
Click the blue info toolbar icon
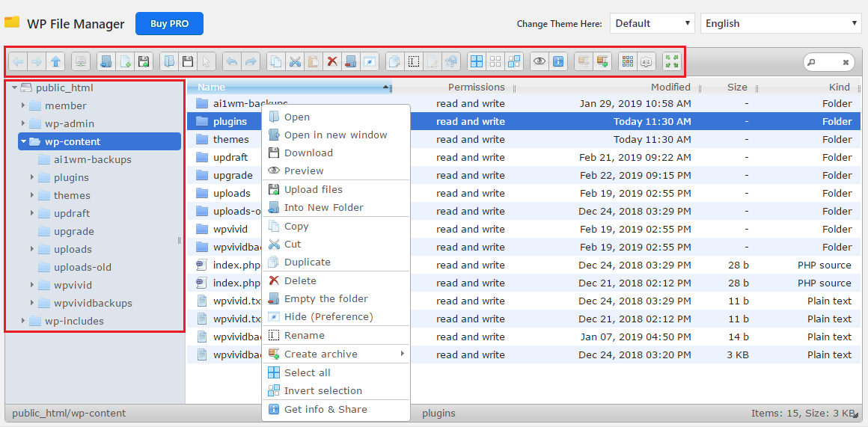tap(558, 62)
